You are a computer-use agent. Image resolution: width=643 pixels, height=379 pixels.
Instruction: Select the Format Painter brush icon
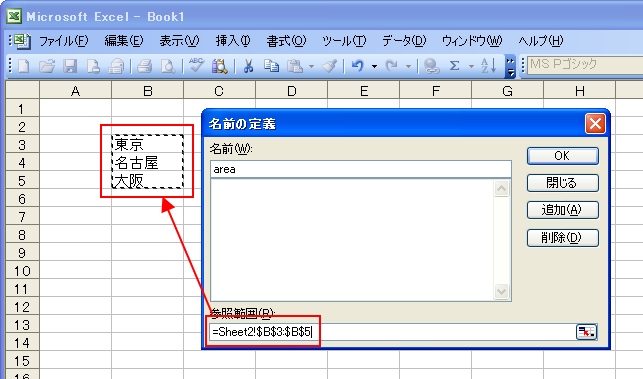(329, 66)
